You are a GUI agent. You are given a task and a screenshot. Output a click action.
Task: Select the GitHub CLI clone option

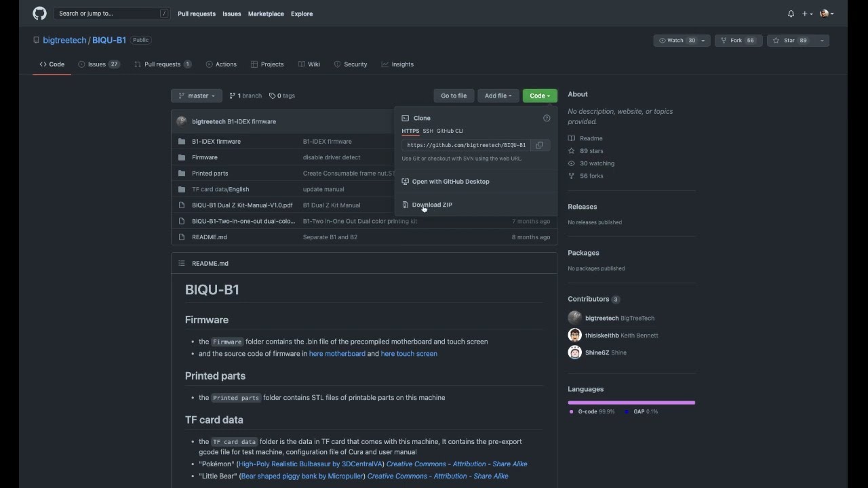(450, 131)
